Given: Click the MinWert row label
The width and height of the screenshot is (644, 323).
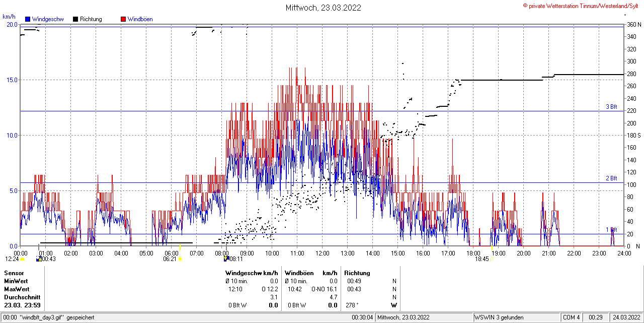Looking at the screenshot, I should (x=16, y=281).
